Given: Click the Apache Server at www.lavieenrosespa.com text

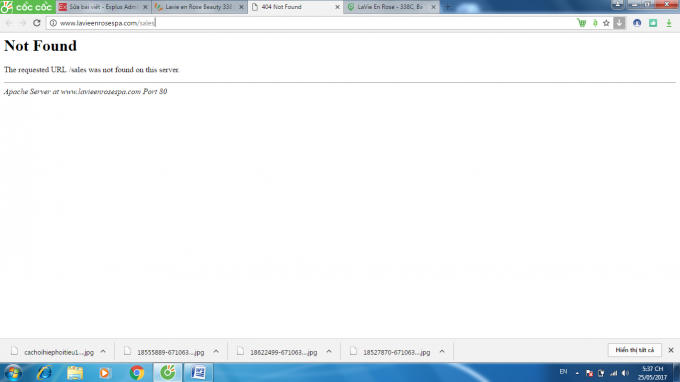Looking at the screenshot, I should pos(85,91).
